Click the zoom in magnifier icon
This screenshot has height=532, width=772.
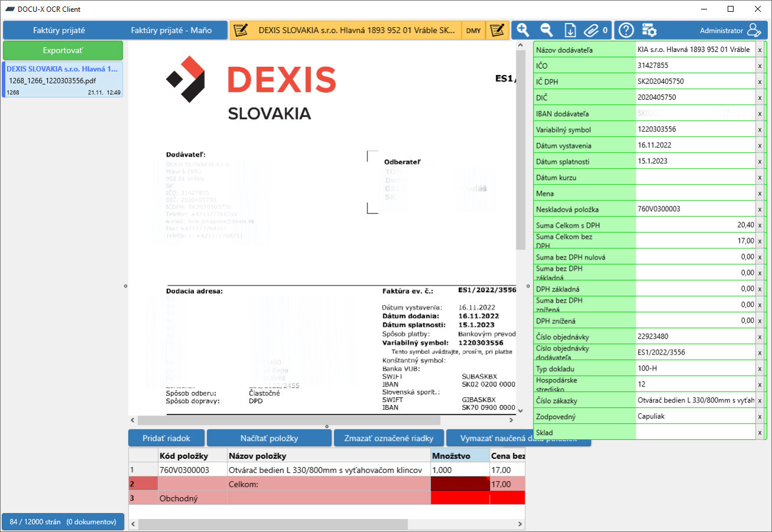(523, 30)
